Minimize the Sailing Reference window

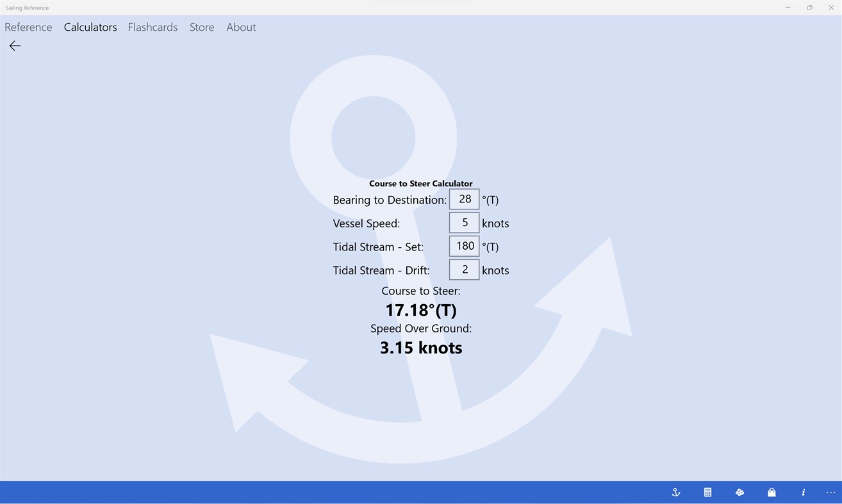788,7
